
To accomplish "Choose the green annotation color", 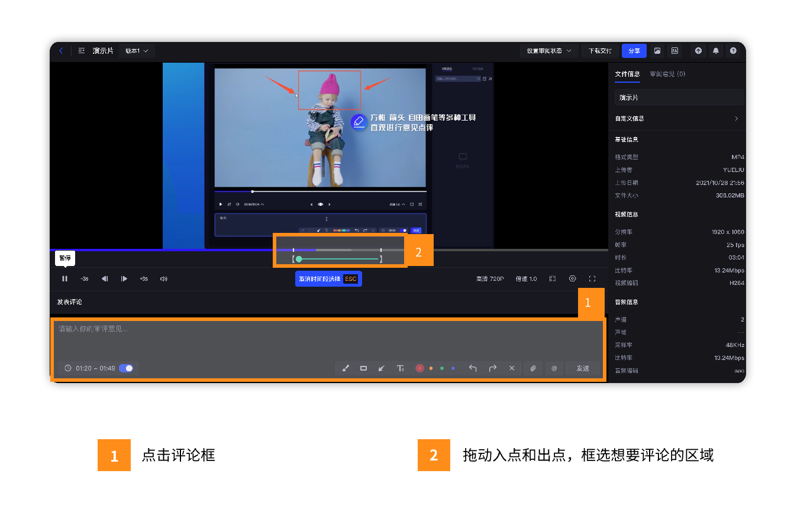I will [442, 368].
